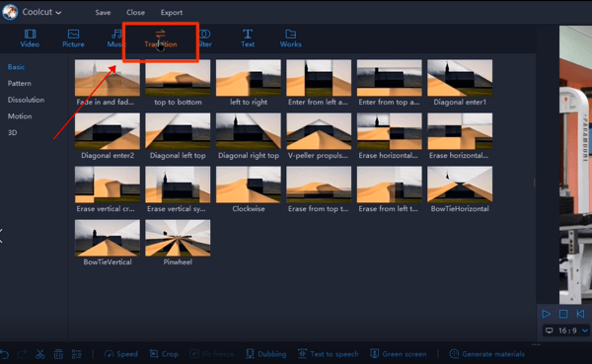Choose the Pinwheel transition
592x364 pixels.
178,243
